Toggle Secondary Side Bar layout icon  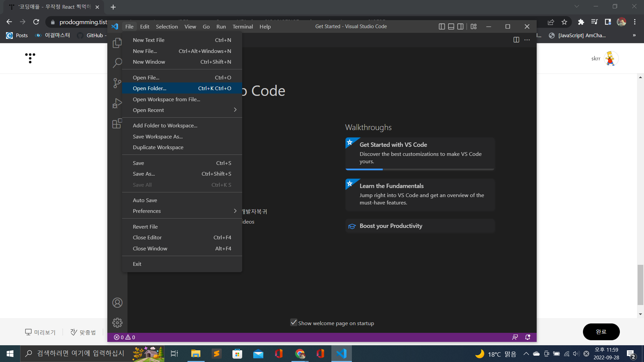pyautogui.click(x=461, y=26)
